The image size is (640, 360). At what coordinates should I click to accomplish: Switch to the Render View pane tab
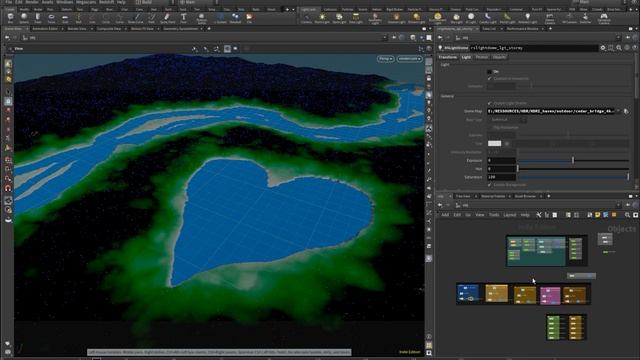tap(77, 29)
